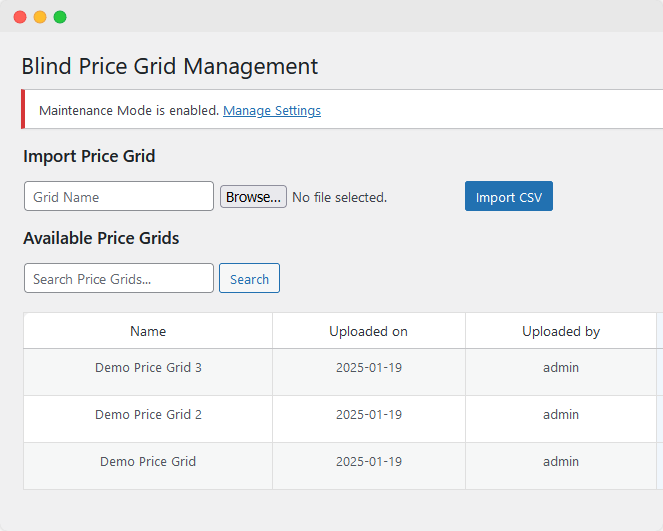Image resolution: width=663 pixels, height=531 pixels.
Task: Click the 'No file selected.' label
Action: (339, 198)
